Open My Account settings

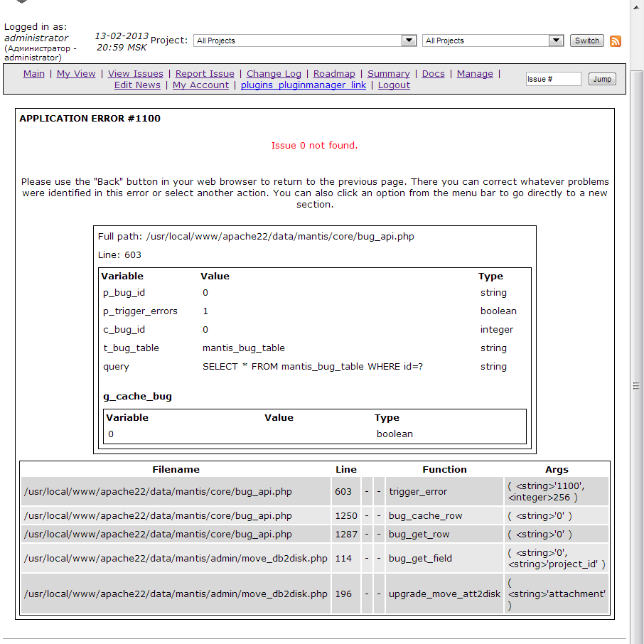[x=200, y=85]
